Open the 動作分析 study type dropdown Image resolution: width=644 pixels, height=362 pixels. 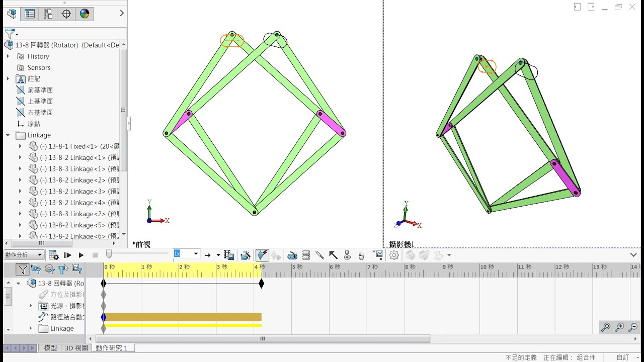click(24, 255)
